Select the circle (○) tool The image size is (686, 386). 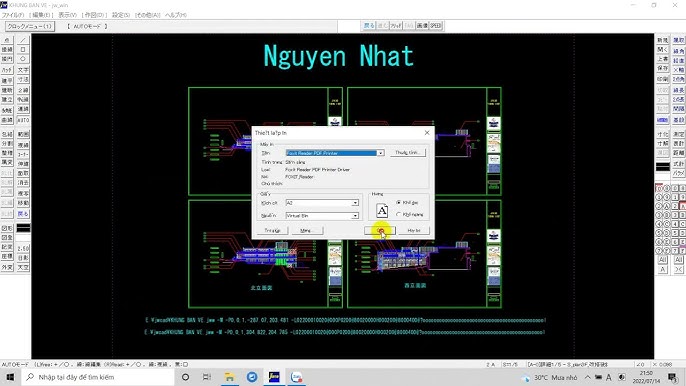click(23, 59)
